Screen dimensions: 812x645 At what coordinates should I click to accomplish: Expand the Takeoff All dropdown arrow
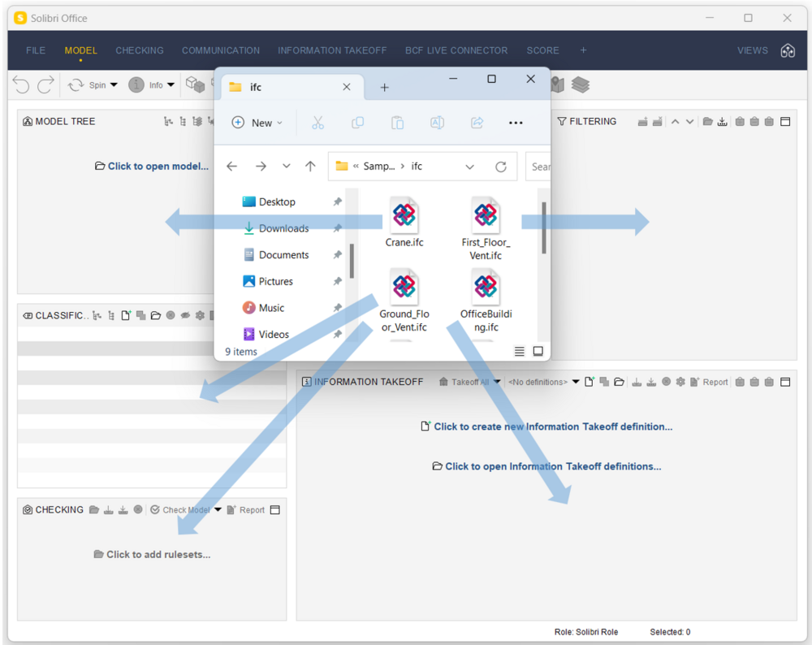(497, 382)
